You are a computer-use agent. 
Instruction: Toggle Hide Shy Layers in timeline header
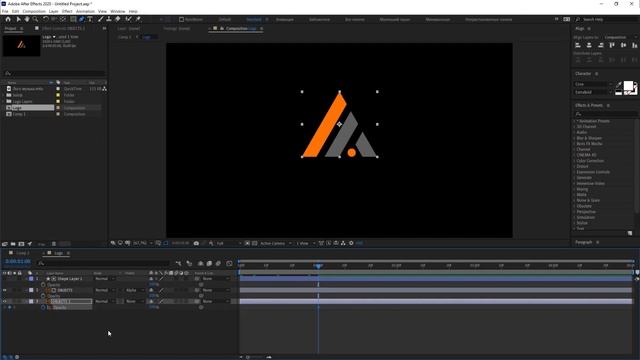(x=200, y=264)
